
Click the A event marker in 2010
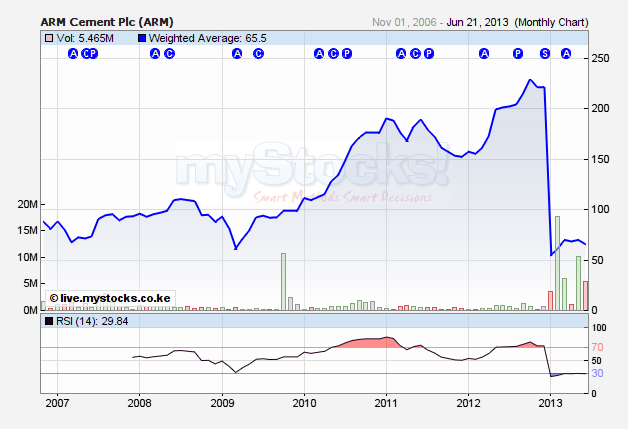319,53
